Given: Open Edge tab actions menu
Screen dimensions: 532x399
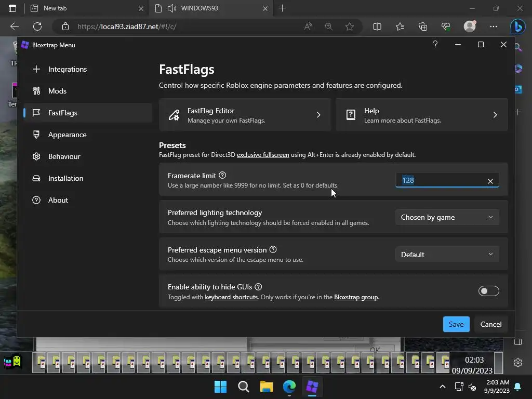Looking at the screenshot, I should click(x=12, y=8).
